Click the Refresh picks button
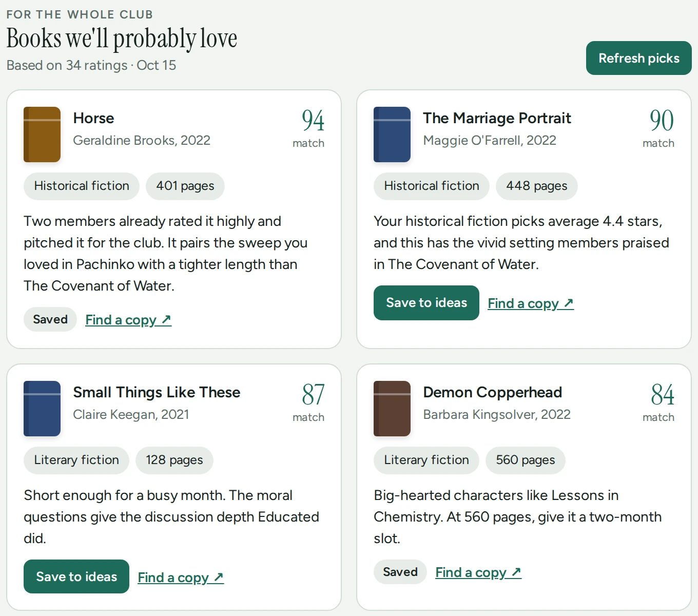698x616 pixels. tap(639, 58)
